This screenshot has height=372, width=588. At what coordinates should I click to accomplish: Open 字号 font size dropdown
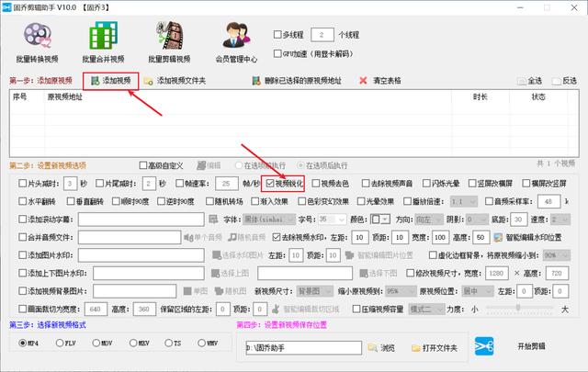[332, 219]
